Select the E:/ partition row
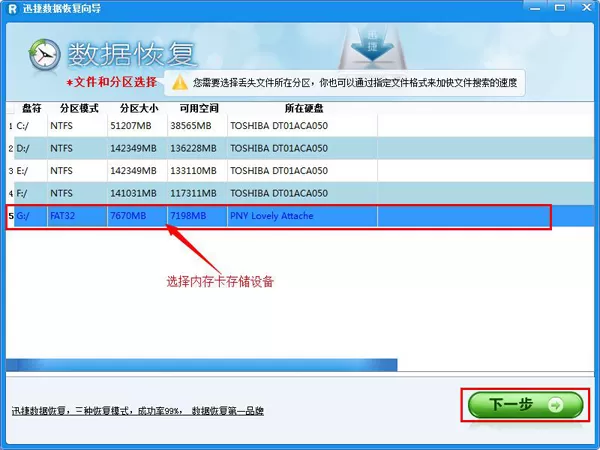Screen dimensions: 600x450 (x=300, y=171)
